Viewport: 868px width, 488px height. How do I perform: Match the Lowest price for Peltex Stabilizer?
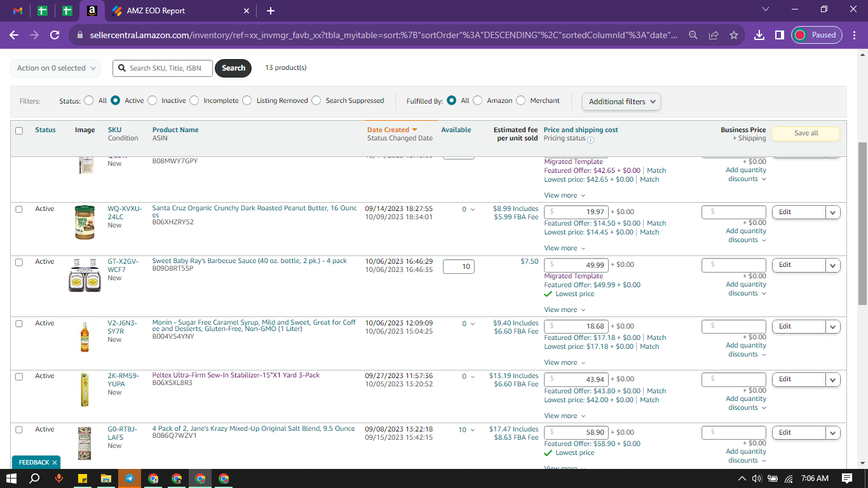click(x=649, y=400)
